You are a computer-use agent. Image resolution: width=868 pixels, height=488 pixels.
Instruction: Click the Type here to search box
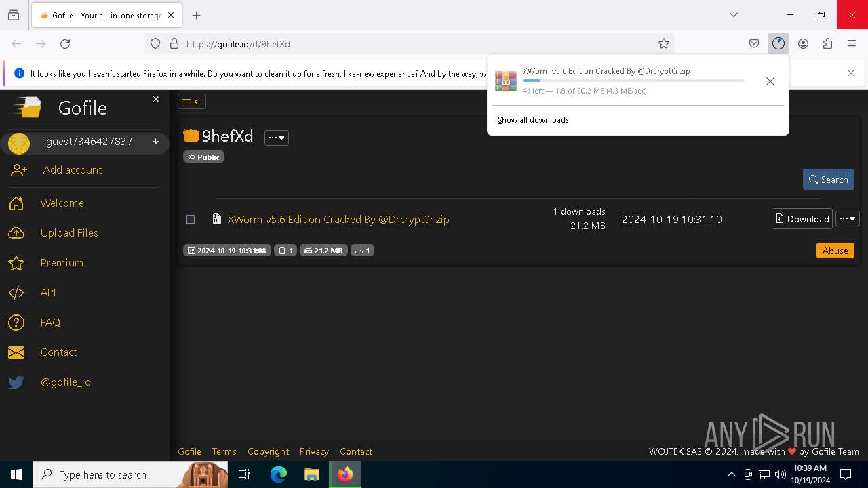click(130, 474)
